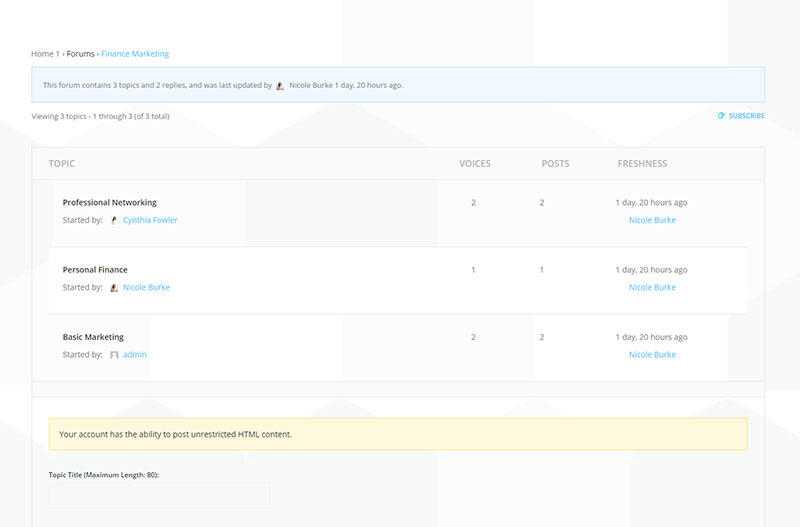This screenshot has height=527, width=800.
Task: Open the Basic Marketing topic
Action: pyautogui.click(x=93, y=337)
